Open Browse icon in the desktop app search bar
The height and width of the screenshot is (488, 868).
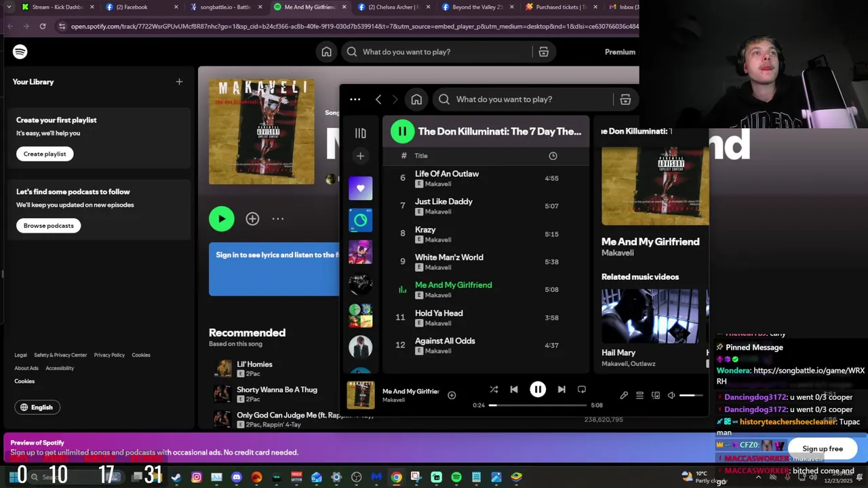tap(625, 99)
